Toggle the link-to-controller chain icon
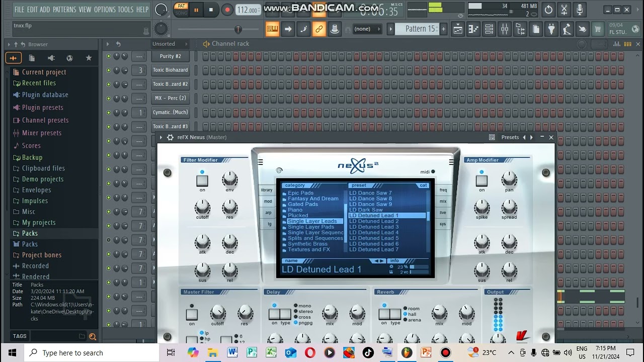This screenshot has height=362, width=644. [x=319, y=29]
